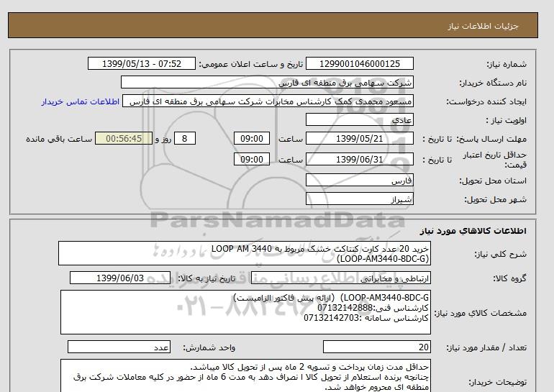Click the label ایجاد کننده درخواست
This screenshot has width=554, height=392.
pos(486,101)
